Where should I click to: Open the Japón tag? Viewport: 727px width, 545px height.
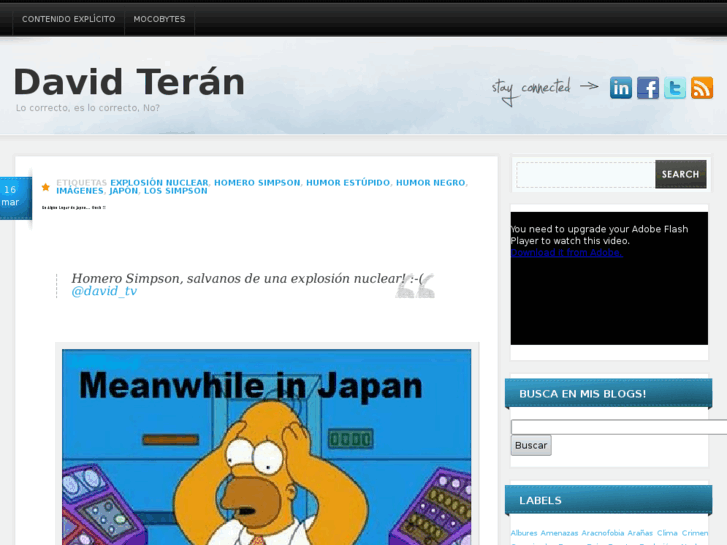[x=124, y=191]
